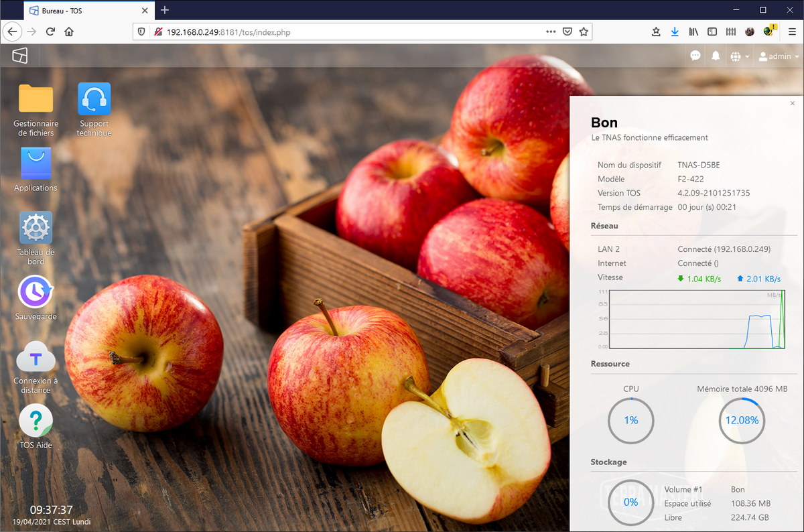Open the notifications bell icon
This screenshot has height=532, width=804.
point(716,56)
